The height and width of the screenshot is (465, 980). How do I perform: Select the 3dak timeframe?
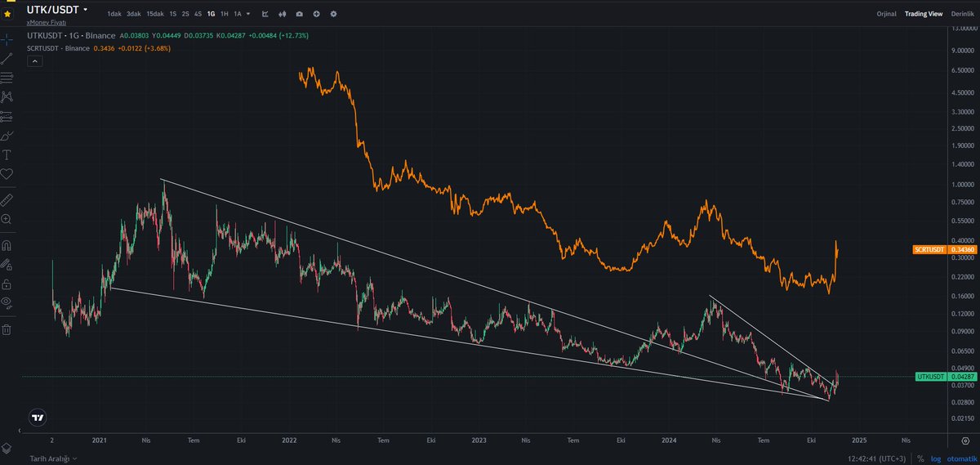tap(134, 14)
